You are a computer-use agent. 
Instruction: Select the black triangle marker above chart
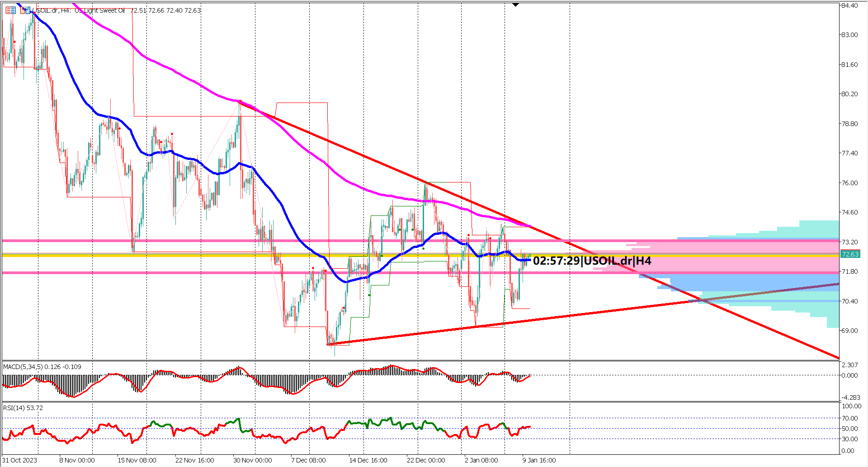515,4
